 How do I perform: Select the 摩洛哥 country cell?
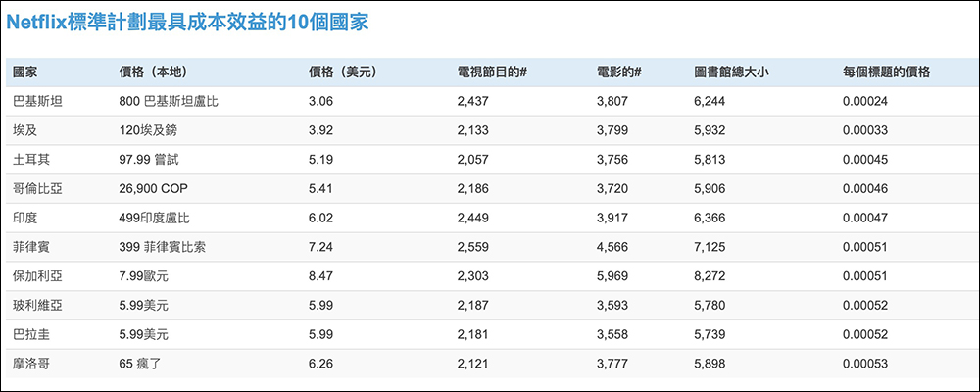pos(31,365)
